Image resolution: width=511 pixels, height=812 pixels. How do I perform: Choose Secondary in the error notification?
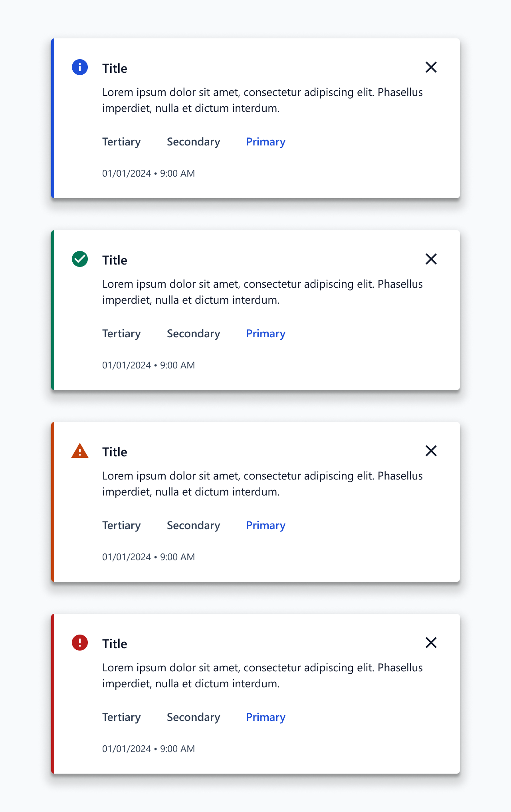pos(194,717)
